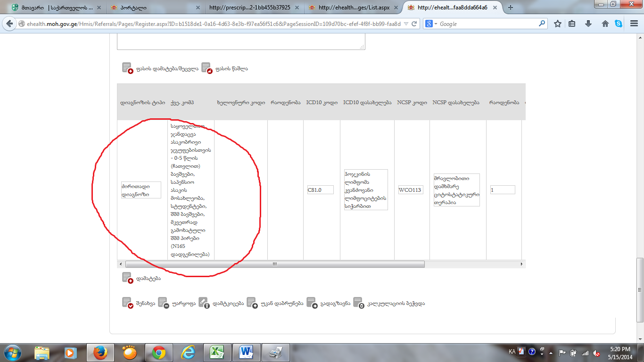Expand the URL history dropdown arrow
The width and height of the screenshot is (644, 362).
point(406,24)
